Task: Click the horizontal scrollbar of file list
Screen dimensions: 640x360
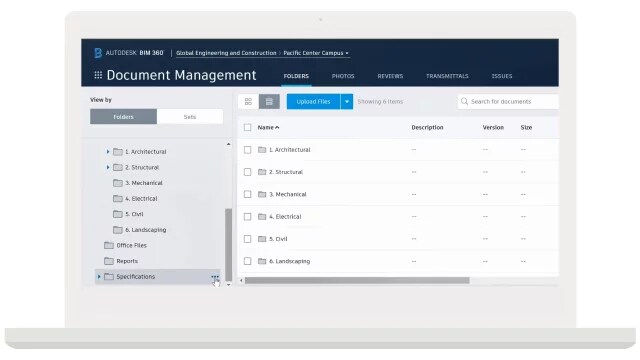Action: click(357, 280)
